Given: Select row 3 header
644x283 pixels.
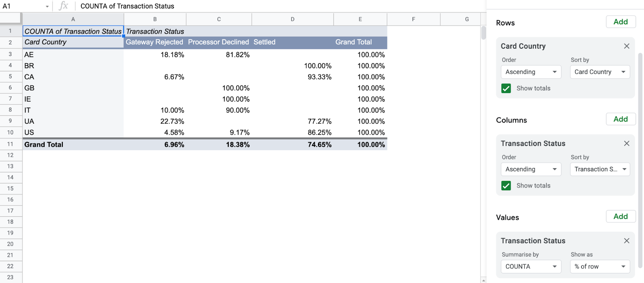Looking at the screenshot, I should coord(10,54).
